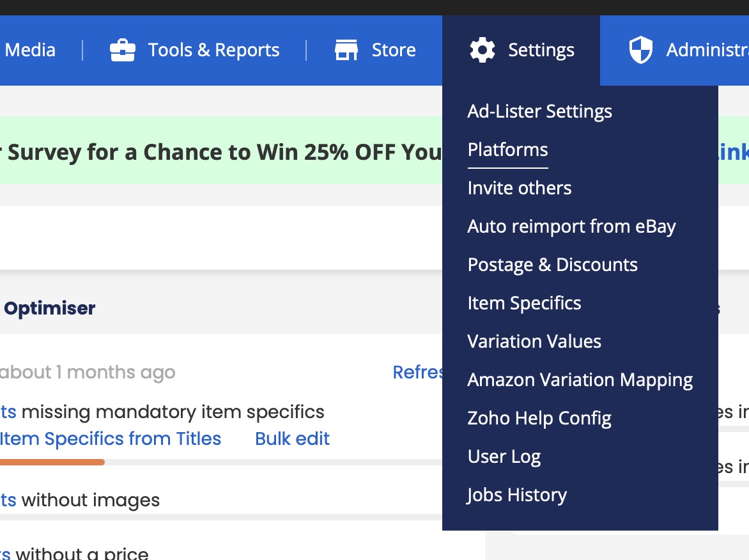Open Item Specifics settings
This screenshot has width=749, height=560.
click(525, 304)
